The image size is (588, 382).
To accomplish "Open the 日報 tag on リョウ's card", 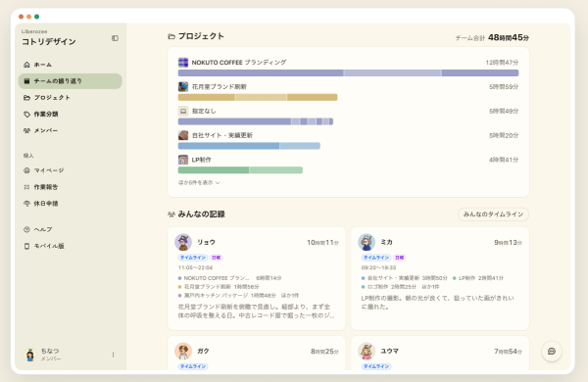I will click(x=217, y=258).
